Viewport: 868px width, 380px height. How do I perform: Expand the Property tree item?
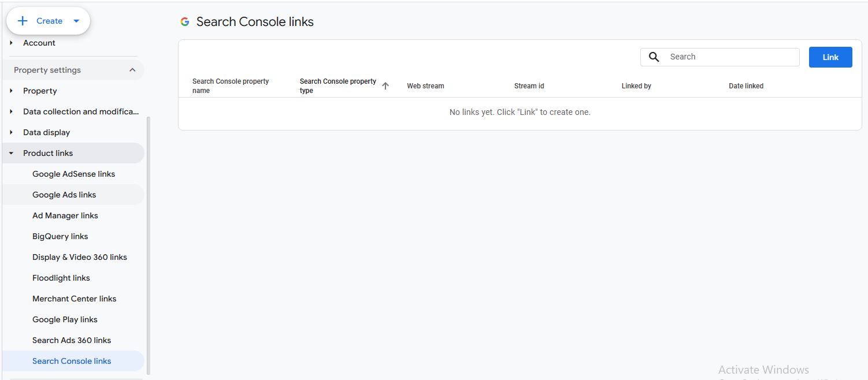pyautogui.click(x=11, y=91)
